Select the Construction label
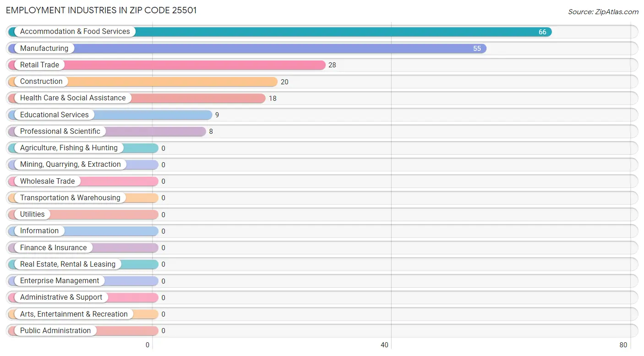The image size is (644, 356). (x=41, y=81)
